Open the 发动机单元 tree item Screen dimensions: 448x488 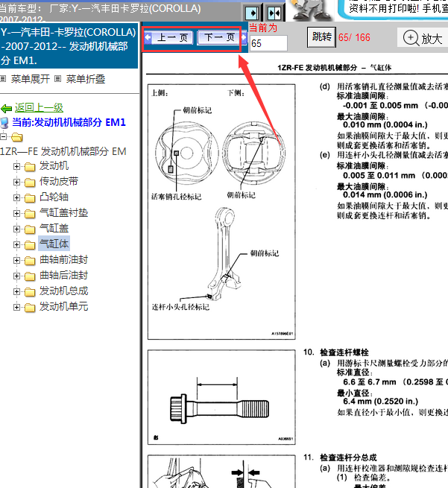64,306
